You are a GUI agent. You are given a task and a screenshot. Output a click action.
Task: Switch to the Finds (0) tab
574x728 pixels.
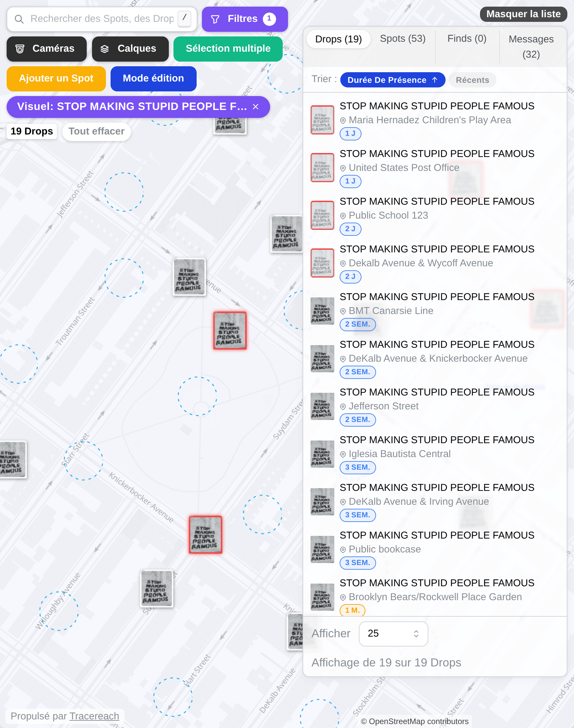coord(467,39)
